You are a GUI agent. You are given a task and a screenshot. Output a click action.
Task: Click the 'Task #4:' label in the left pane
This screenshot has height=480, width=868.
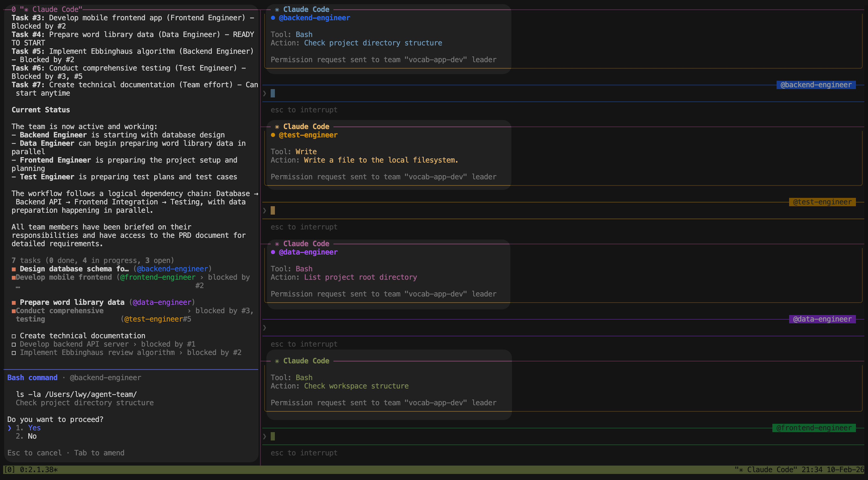point(28,34)
